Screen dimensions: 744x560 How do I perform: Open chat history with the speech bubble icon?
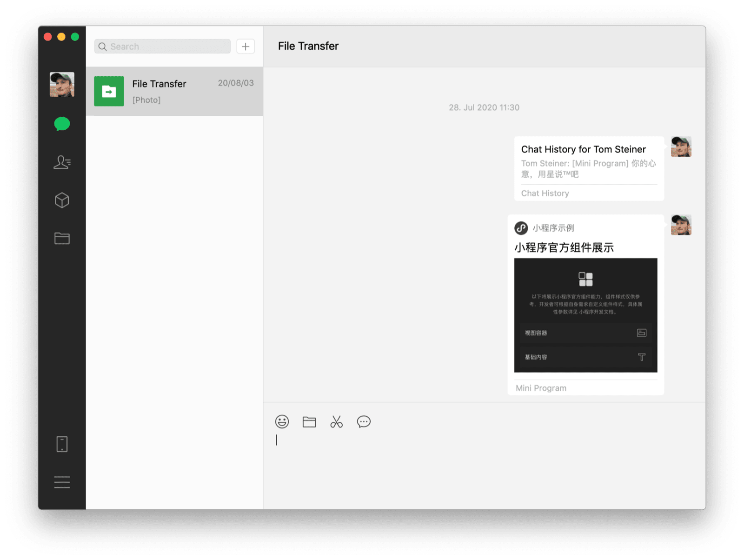(364, 422)
